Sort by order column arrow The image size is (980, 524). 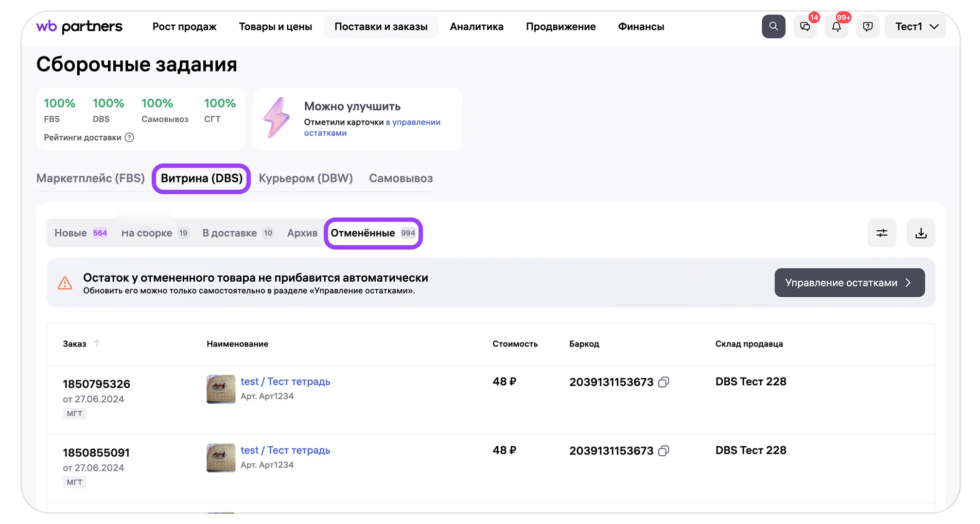click(x=97, y=343)
